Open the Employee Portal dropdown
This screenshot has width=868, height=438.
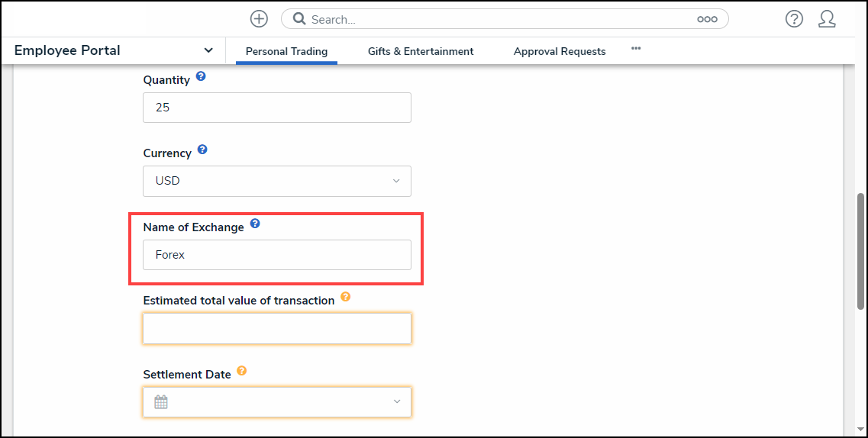point(208,50)
